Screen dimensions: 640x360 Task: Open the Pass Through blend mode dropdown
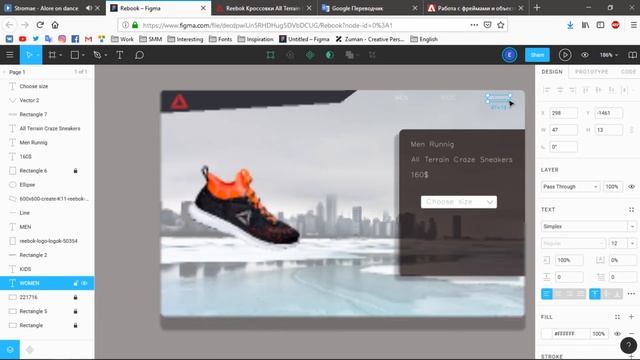pos(570,187)
